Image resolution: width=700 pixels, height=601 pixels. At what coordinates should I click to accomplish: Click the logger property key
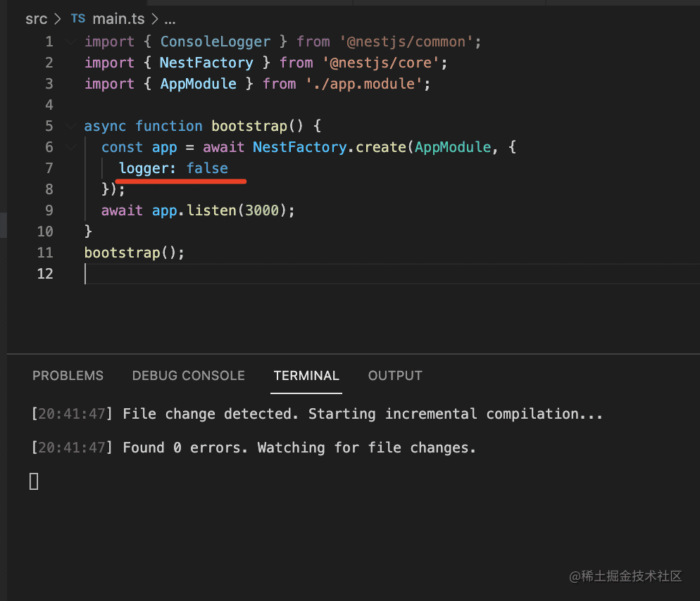[x=144, y=168]
